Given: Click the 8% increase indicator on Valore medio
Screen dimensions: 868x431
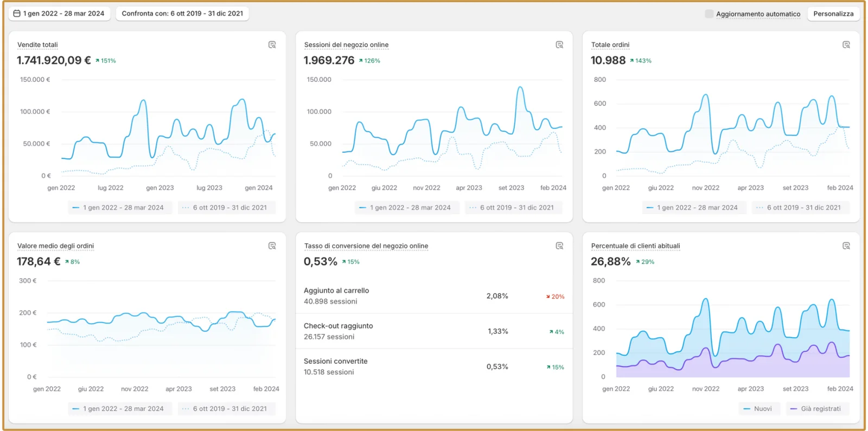Looking at the screenshot, I should [x=72, y=262].
